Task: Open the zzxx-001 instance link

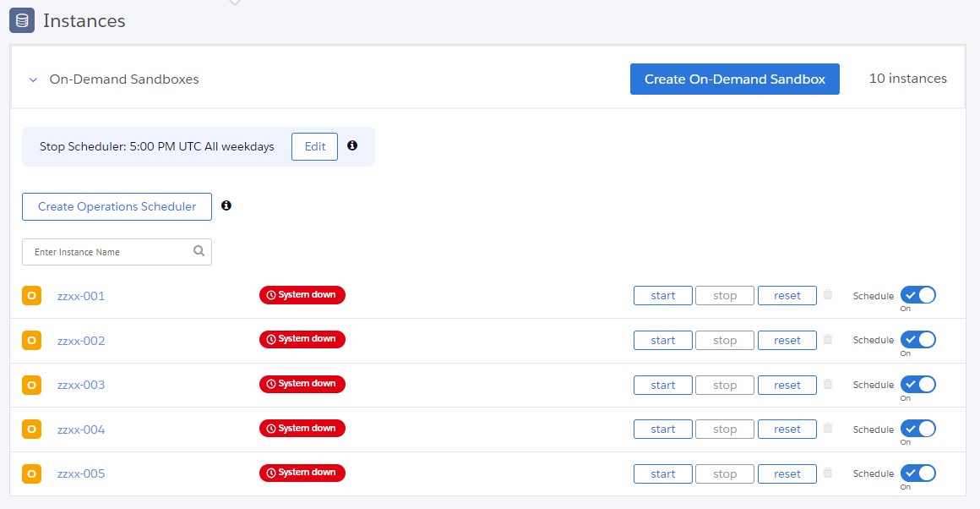Action: [81, 296]
